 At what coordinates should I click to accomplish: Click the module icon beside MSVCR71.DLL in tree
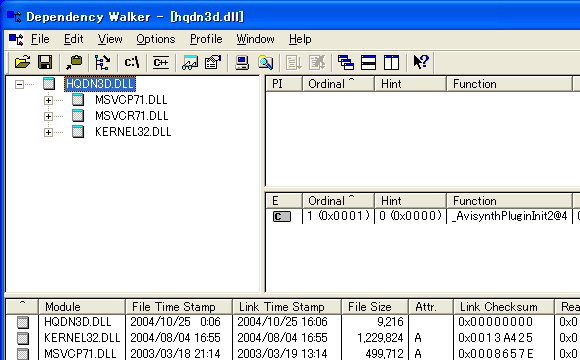coord(78,115)
